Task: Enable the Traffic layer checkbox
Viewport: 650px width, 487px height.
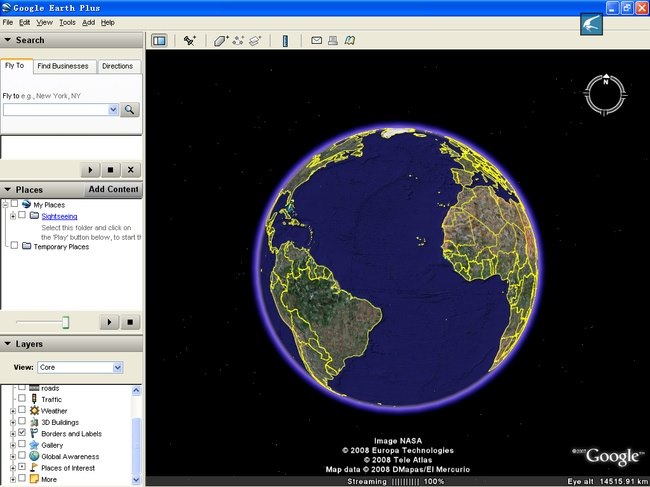Action: pos(22,398)
